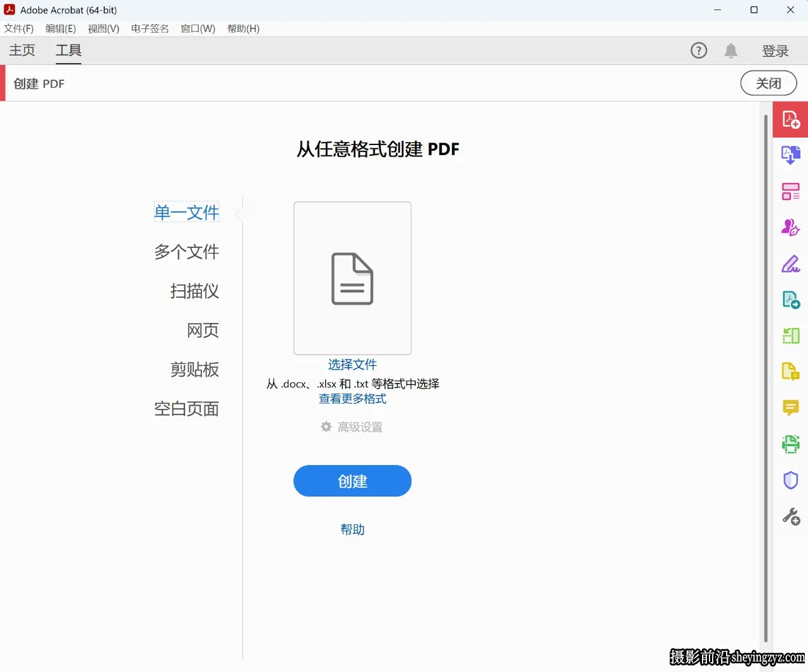Maximize the Adobe Acrobat window
The image size is (808, 672).
pyautogui.click(x=754, y=10)
